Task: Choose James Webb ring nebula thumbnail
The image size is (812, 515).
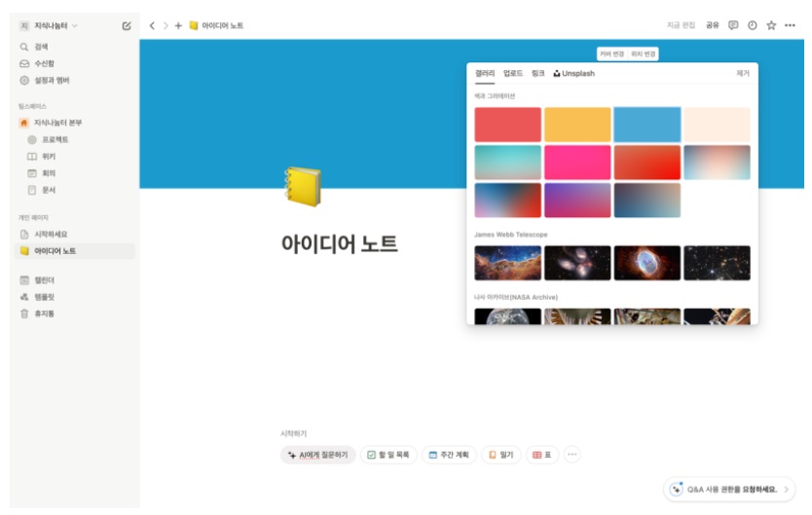Action: click(647, 263)
